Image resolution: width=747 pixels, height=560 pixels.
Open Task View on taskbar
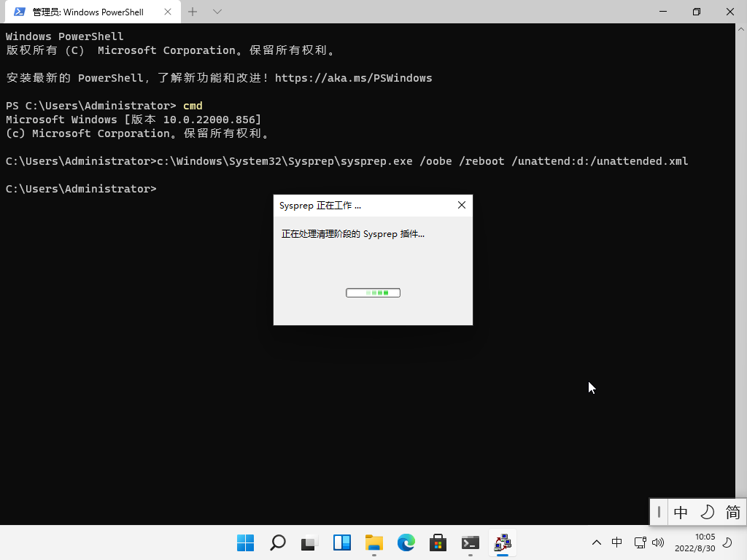[309, 542]
